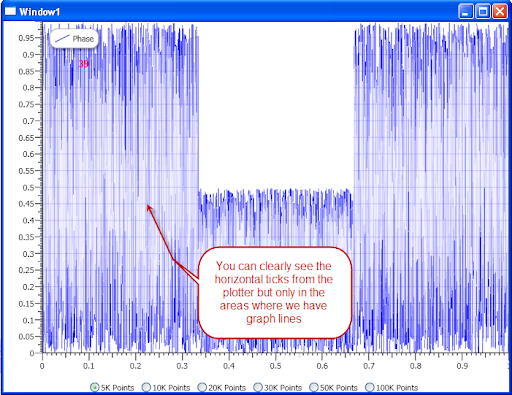Click the blue line icon in legend

62,38
